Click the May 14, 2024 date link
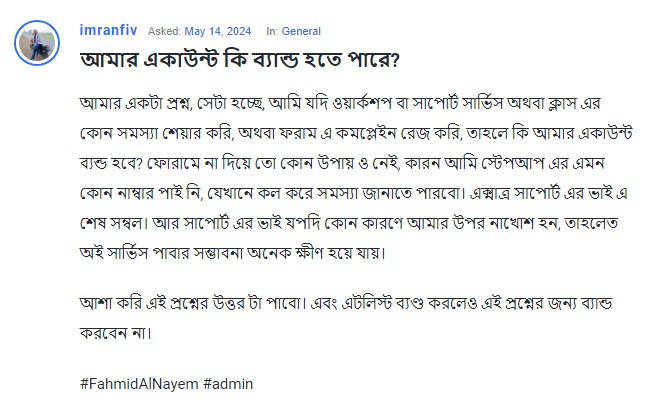The height and width of the screenshot is (406, 654). tap(221, 31)
